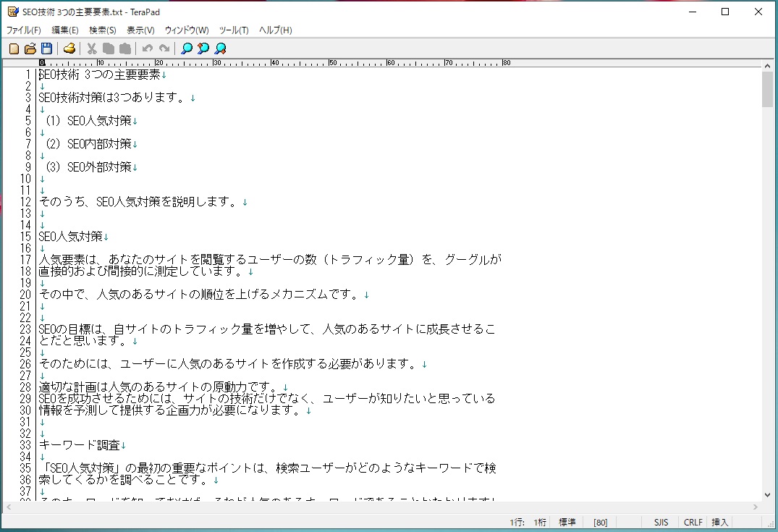Click the CRLF line ending indicator

[x=693, y=522]
